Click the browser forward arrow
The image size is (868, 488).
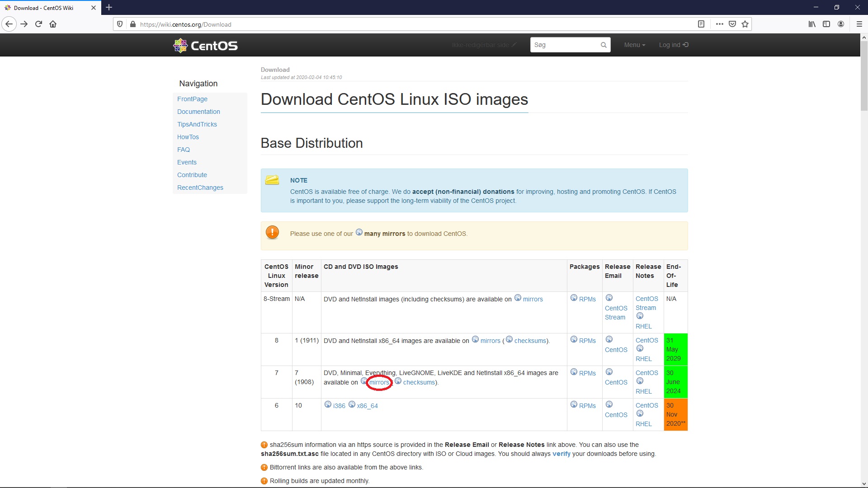pyautogui.click(x=24, y=24)
